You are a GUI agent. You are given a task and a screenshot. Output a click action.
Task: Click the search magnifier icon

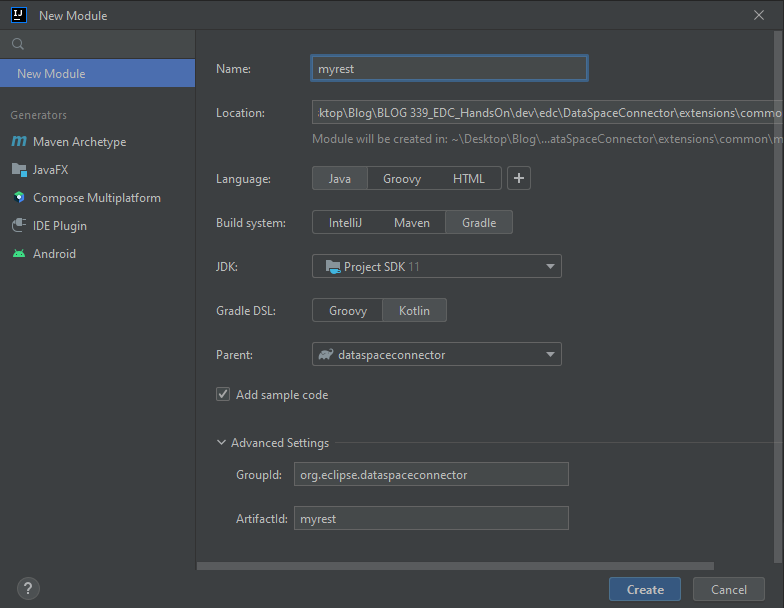click(x=18, y=44)
